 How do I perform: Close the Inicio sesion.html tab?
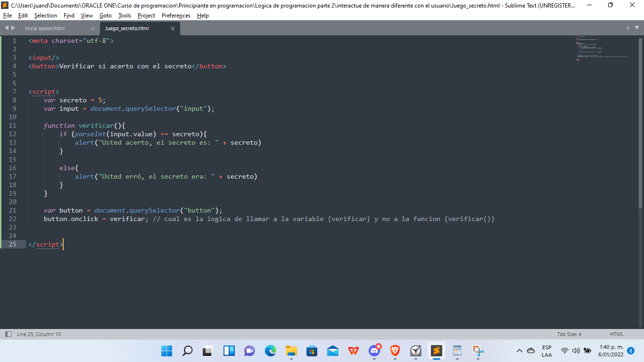click(x=92, y=29)
